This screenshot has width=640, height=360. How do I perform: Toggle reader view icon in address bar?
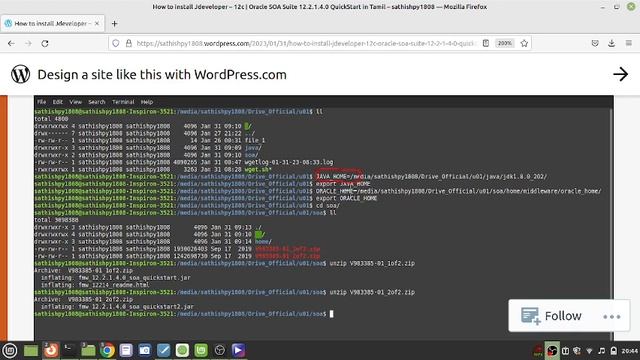click(486, 43)
